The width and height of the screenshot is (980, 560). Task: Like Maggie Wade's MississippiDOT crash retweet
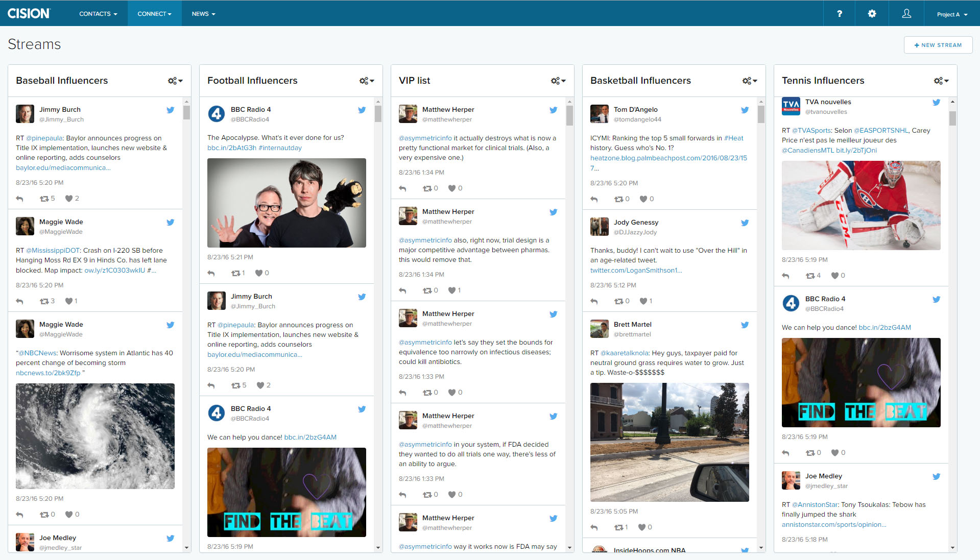(69, 301)
